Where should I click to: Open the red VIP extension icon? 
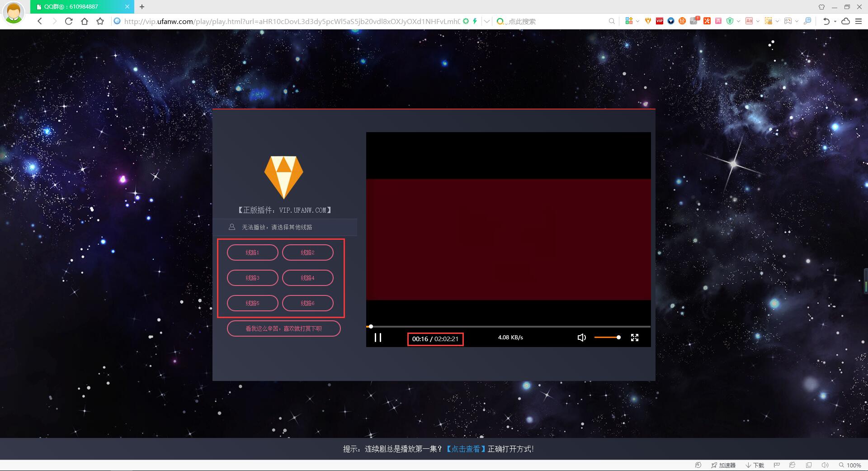[x=659, y=21]
